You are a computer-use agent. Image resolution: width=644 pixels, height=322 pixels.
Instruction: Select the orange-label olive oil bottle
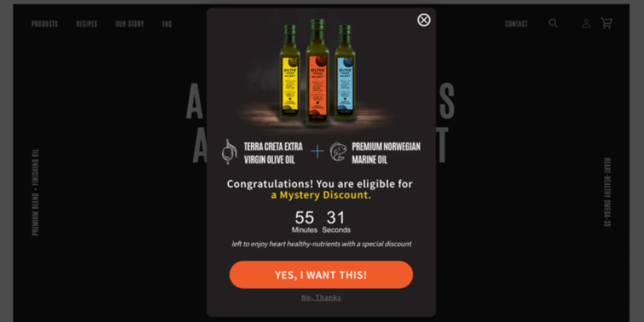pos(317,72)
